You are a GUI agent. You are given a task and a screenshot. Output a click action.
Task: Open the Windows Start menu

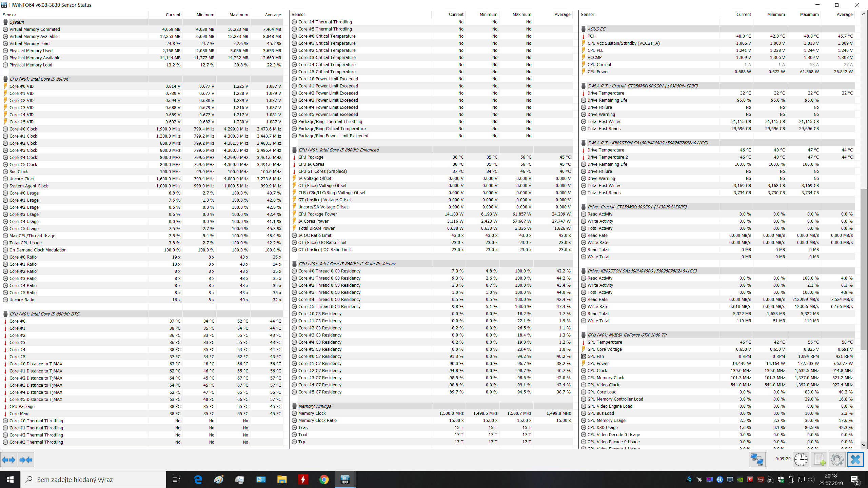pos(10,480)
